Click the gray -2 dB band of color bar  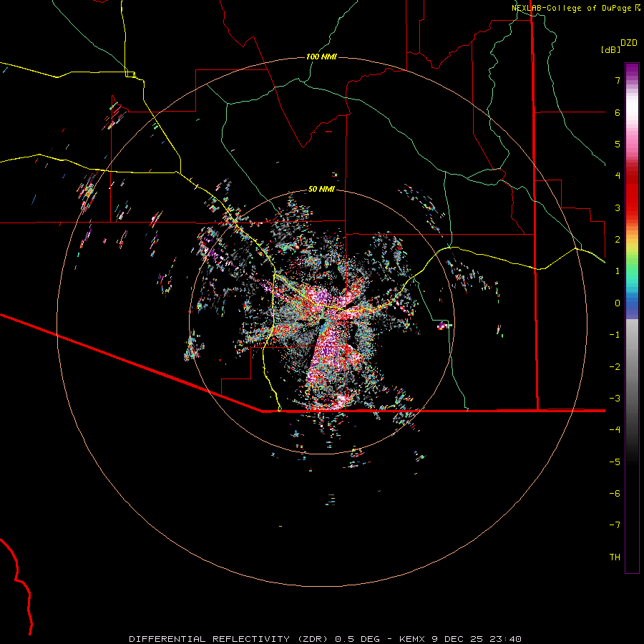pos(632,367)
